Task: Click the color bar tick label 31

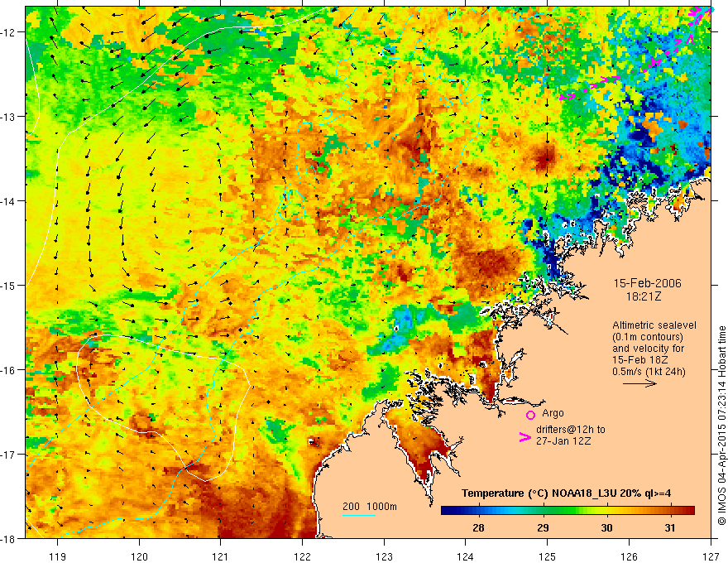Action: [670, 527]
